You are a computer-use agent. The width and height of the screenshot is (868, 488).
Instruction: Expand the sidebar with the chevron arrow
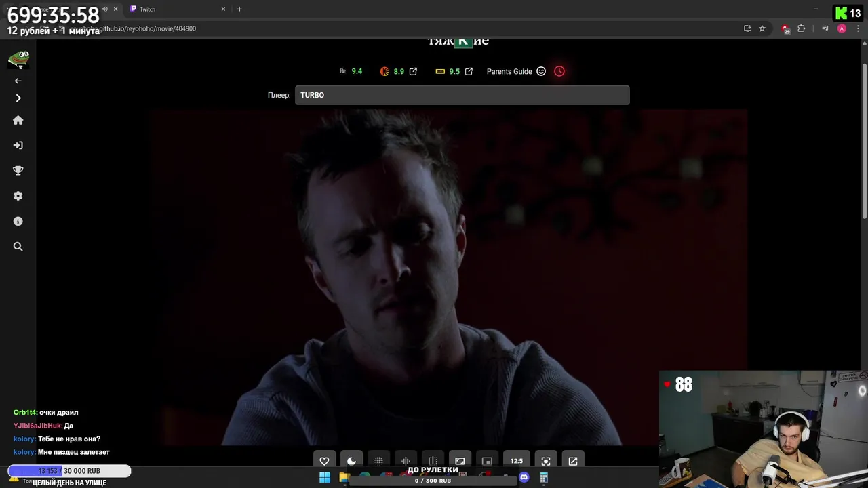(18, 98)
